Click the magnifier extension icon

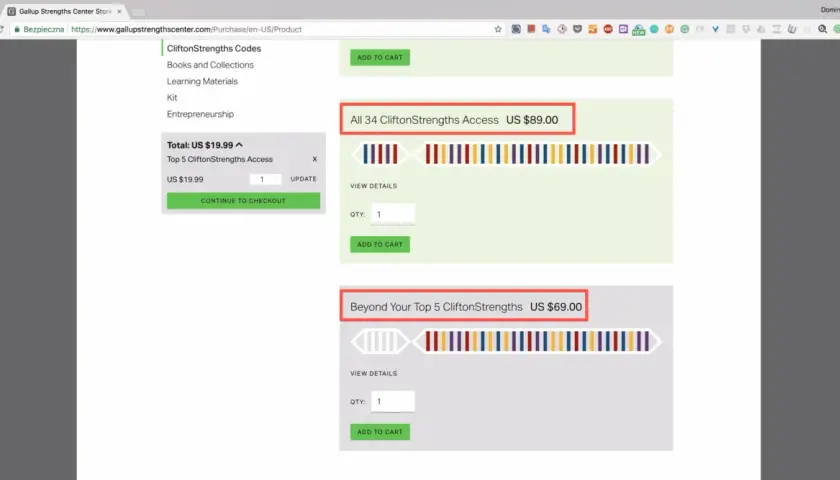[822, 29]
